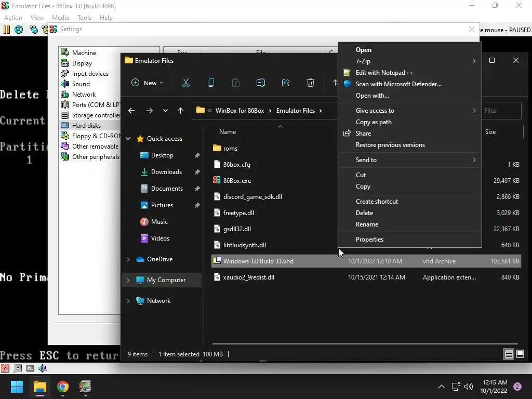Select Copy as path in context menu
The width and height of the screenshot is (532, 399).
[x=410, y=122]
